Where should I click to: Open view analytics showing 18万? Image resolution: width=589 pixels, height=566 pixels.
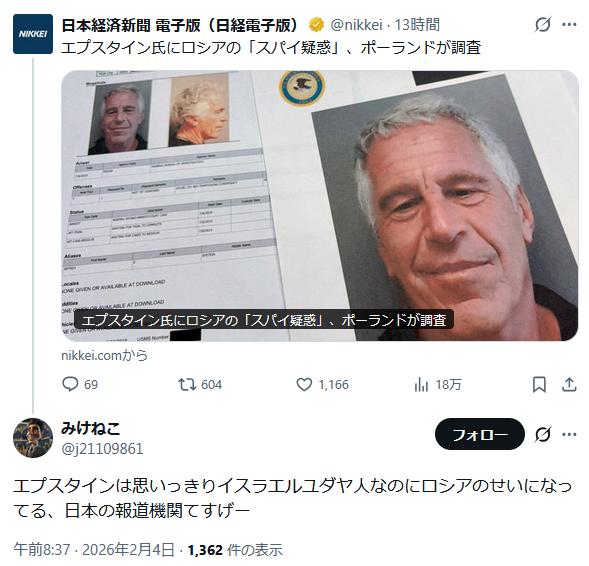point(421,384)
